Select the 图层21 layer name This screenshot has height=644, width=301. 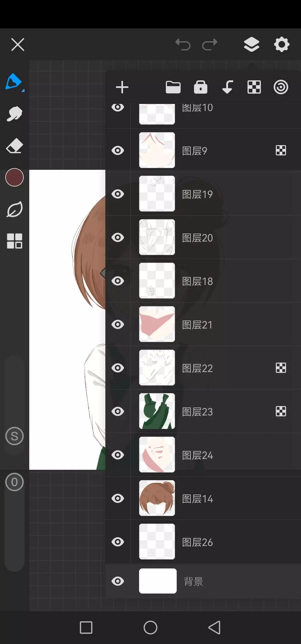pos(197,325)
